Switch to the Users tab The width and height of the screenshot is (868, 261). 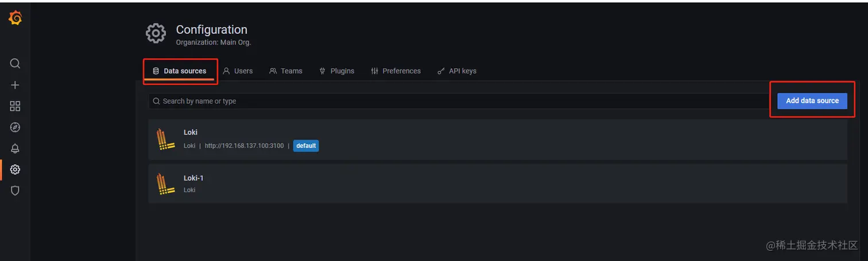click(238, 71)
